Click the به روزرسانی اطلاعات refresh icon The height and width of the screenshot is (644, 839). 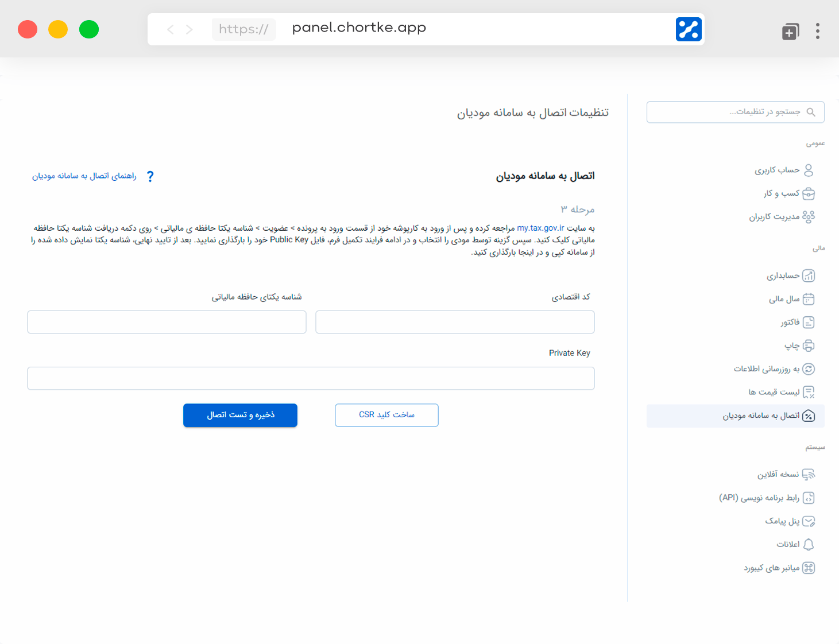[809, 369]
